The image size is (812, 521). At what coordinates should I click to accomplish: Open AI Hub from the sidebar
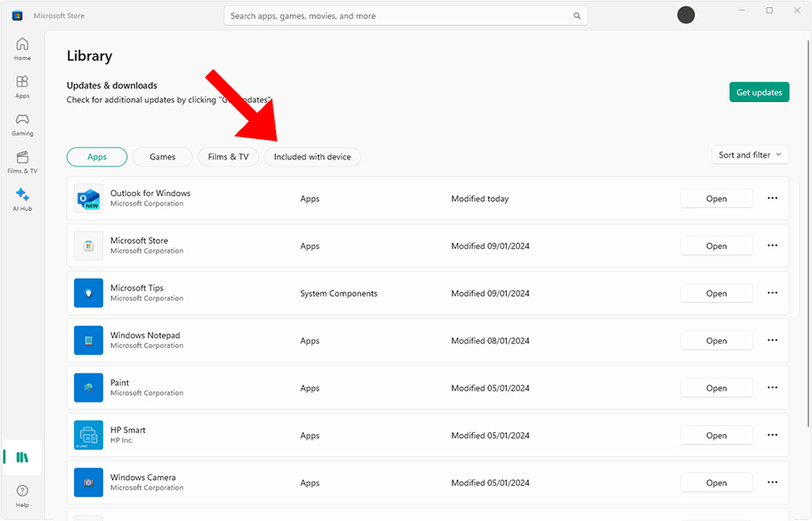tap(22, 200)
